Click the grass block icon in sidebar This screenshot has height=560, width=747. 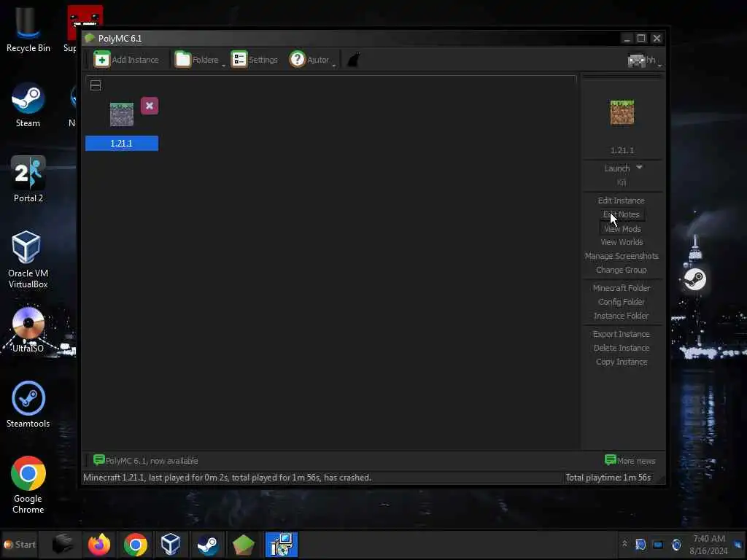coord(622,112)
